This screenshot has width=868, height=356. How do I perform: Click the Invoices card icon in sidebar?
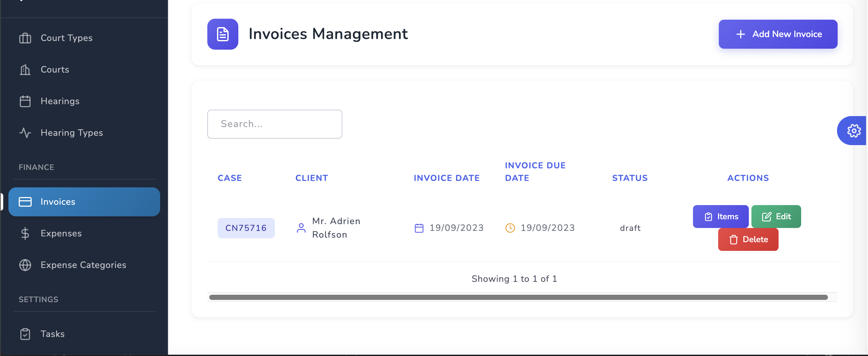coord(25,202)
